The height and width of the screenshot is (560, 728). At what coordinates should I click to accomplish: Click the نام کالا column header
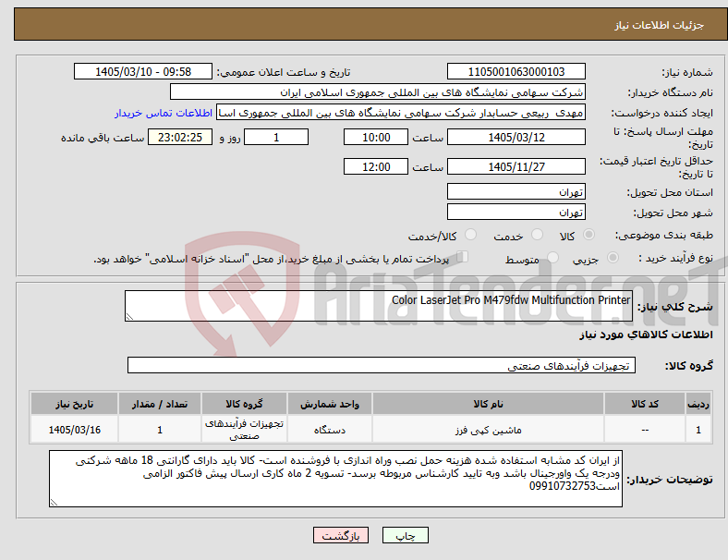(488, 404)
